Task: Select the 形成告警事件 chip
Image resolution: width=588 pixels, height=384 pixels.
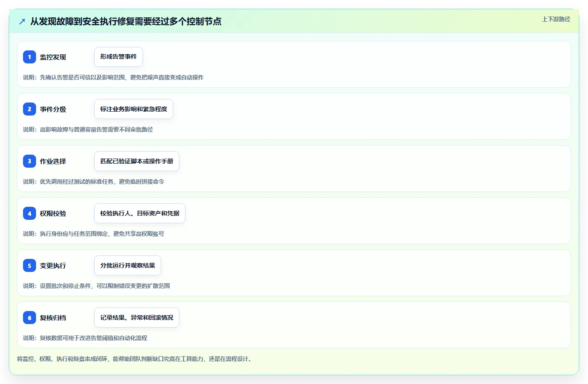Action: point(119,57)
